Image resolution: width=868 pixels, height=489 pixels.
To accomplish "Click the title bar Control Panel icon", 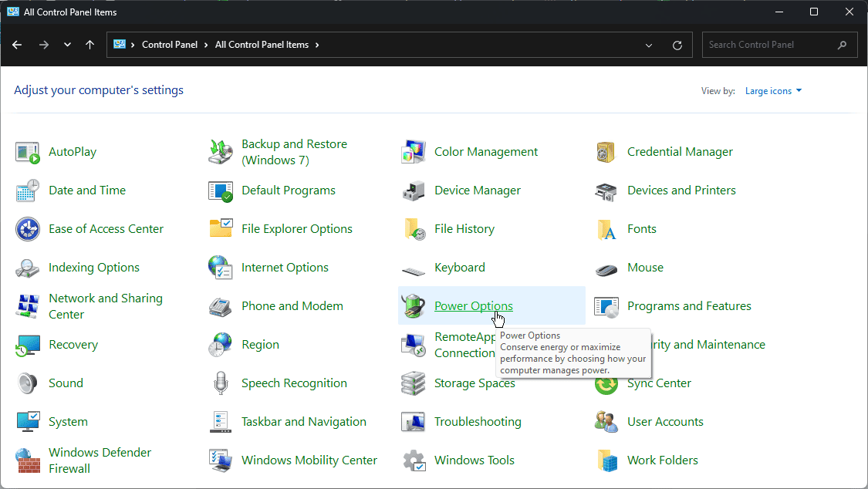I will (x=13, y=12).
